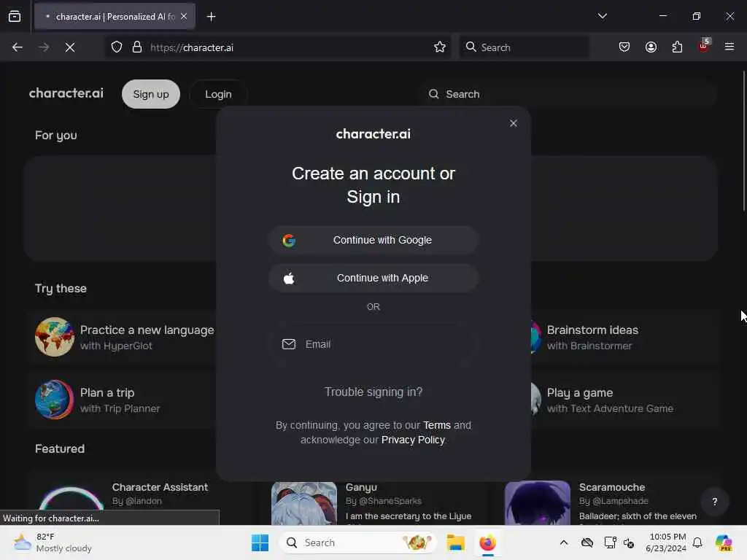Open the clock showing 10:05 PM
Image resolution: width=747 pixels, height=560 pixels.
point(666,542)
